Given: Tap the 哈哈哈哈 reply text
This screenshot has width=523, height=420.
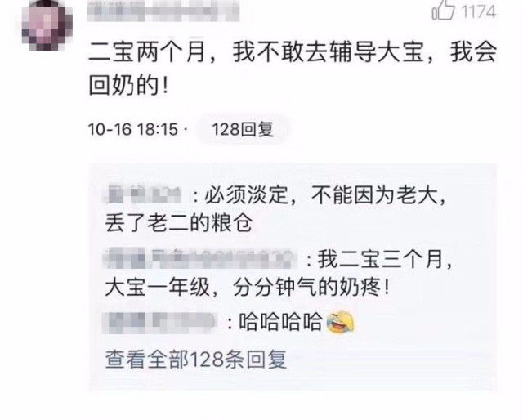Looking at the screenshot, I should [x=280, y=322].
